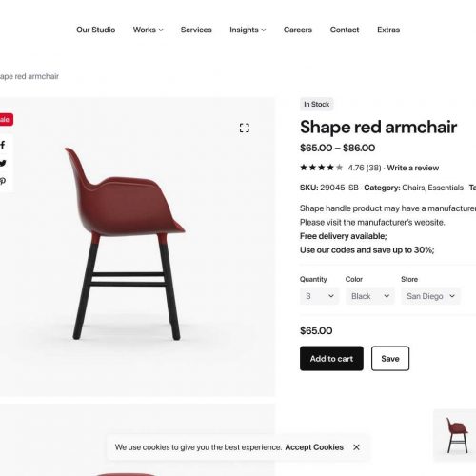Go to Our Studio page

point(96,30)
